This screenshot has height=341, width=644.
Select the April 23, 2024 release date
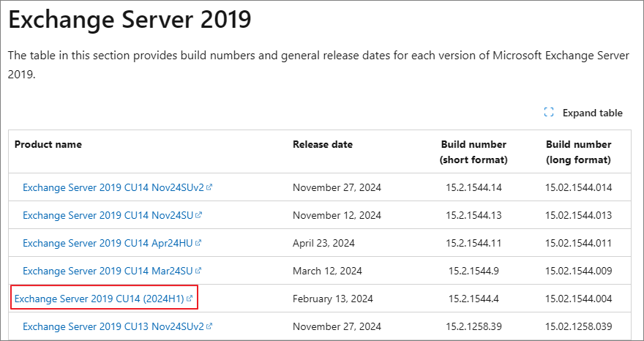click(x=323, y=243)
